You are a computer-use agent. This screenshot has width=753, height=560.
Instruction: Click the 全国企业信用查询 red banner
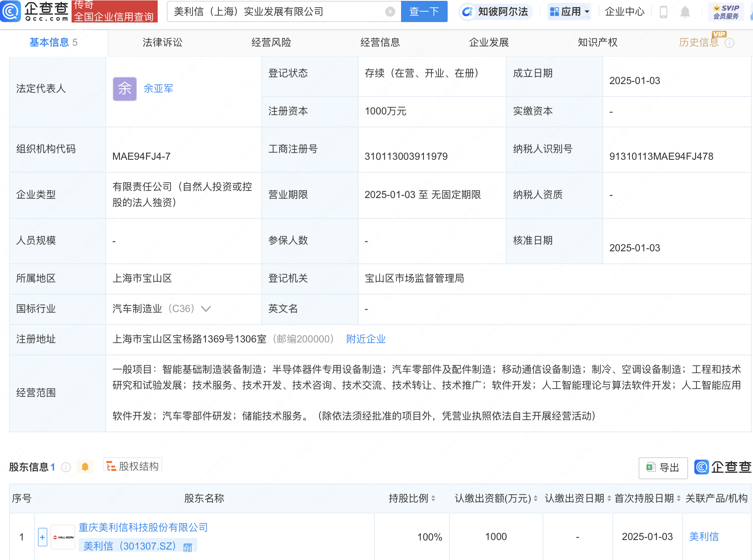[x=114, y=12]
